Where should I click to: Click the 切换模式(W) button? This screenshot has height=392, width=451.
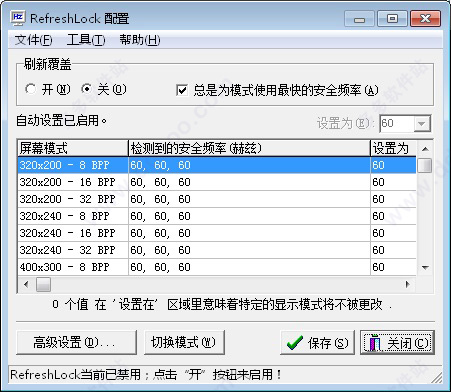(x=184, y=342)
